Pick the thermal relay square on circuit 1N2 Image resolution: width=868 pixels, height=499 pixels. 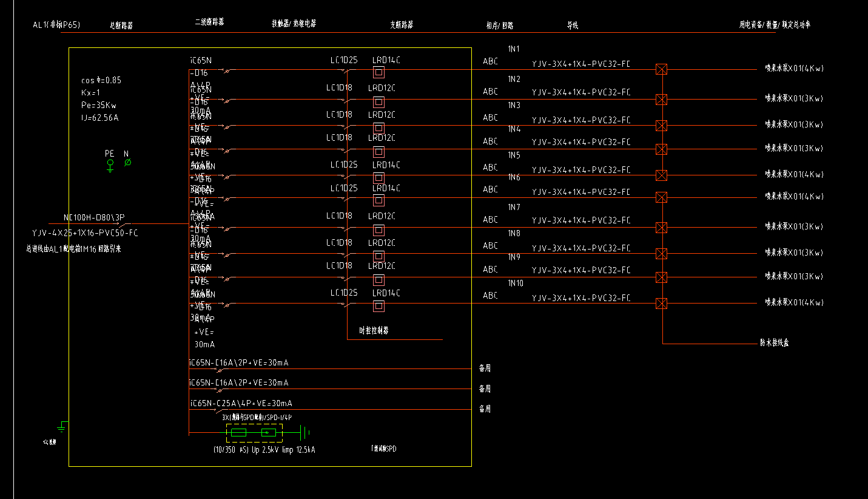378,101
